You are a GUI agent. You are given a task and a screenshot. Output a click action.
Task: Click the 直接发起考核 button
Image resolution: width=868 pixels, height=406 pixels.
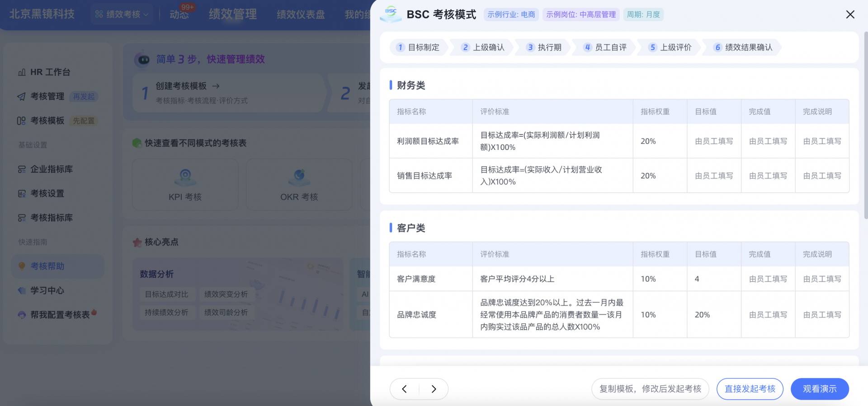(750, 389)
